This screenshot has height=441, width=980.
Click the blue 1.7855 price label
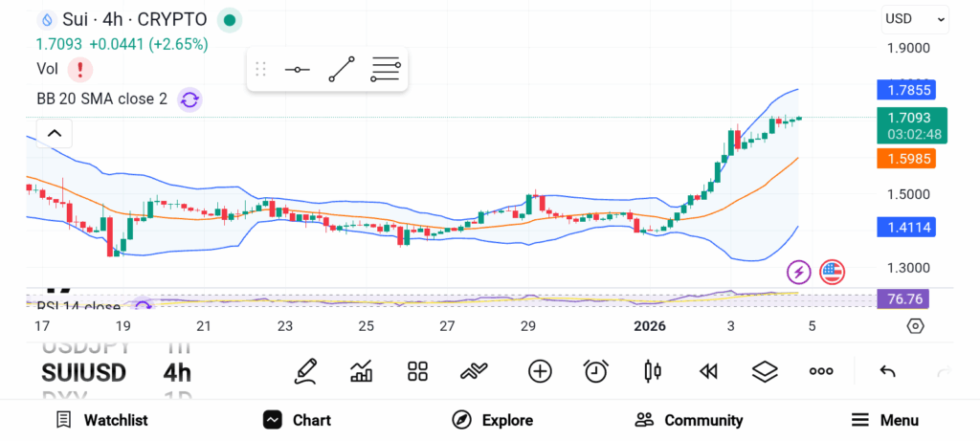click(905, 91)
